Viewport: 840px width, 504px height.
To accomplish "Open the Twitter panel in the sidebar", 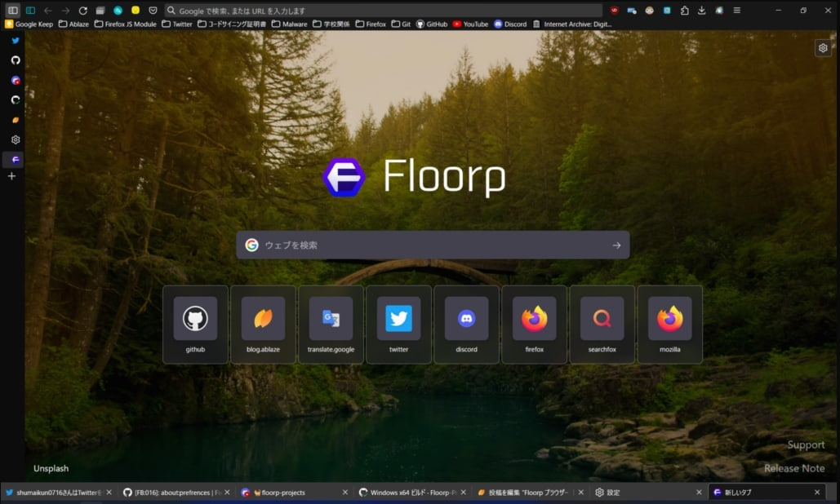I will pyautogui.click(x=15, y=41).
